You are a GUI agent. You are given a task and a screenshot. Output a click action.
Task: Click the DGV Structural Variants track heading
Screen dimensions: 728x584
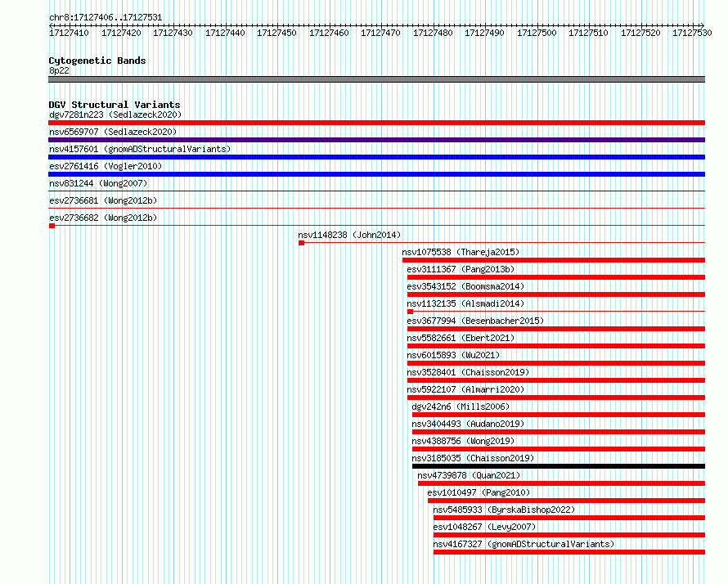coord(115,105)
